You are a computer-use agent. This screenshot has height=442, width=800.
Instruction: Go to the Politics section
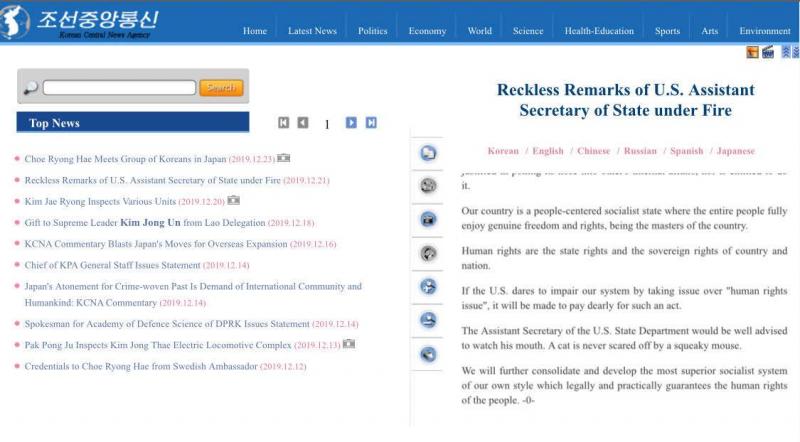click(372, 31)
